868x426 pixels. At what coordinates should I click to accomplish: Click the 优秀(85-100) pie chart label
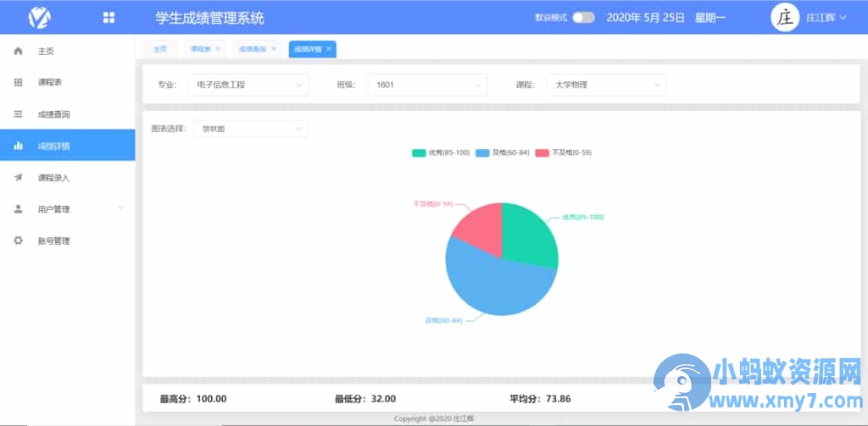[x=583, y=218]
